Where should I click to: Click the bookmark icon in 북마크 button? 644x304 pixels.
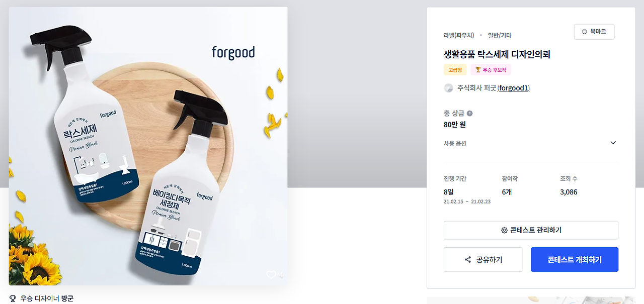pyautogui.click(x=584, y=32)
